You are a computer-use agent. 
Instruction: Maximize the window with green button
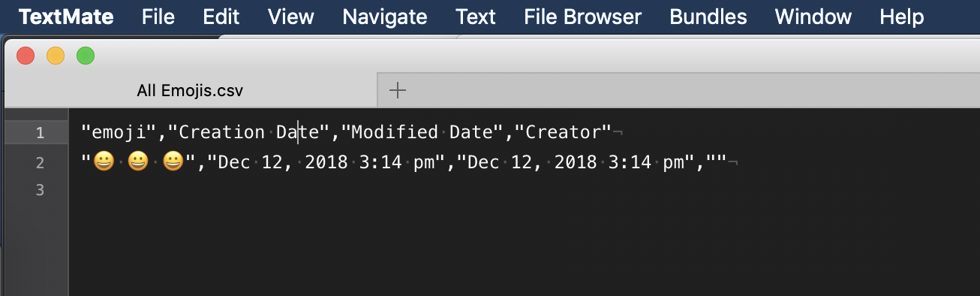tap(86, 56)
